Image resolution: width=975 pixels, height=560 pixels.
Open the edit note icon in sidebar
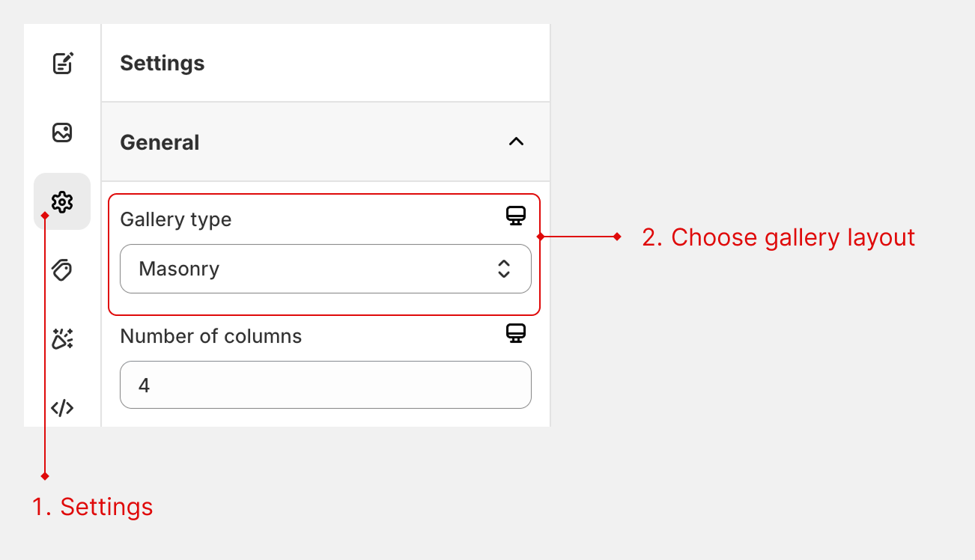click(x=62, y=64)
